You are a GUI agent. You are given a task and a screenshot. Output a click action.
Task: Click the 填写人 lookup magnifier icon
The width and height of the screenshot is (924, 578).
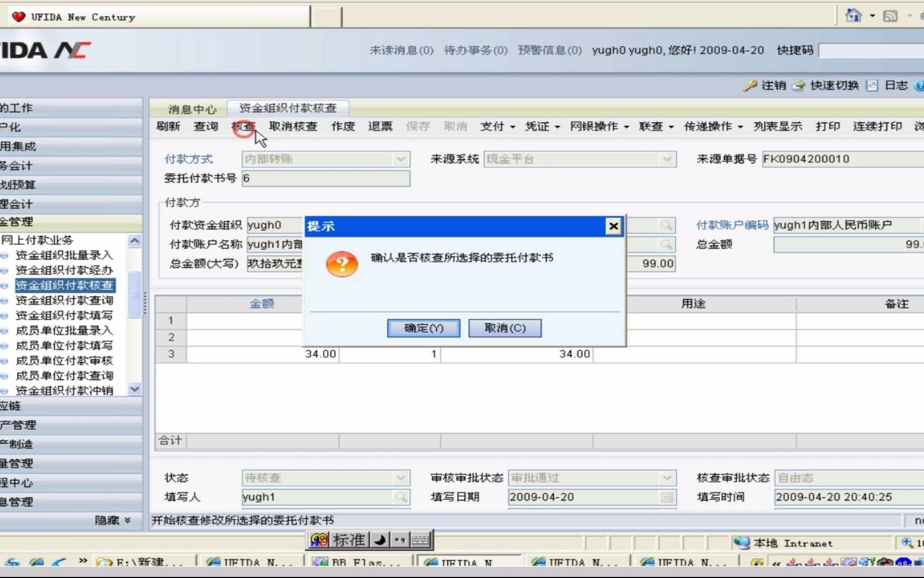pyautogui.click(x=401, y=497)
